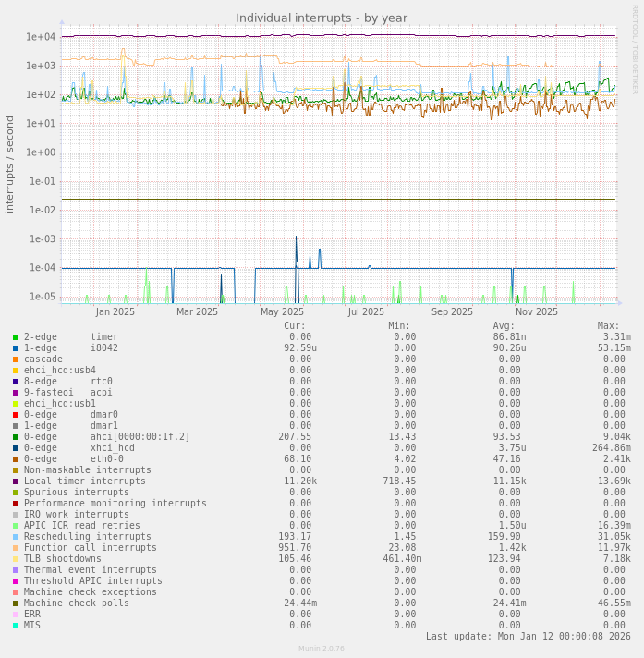Click the Function call interrupts legend swatch
644x658 pixels.
[x=16, y=548]
